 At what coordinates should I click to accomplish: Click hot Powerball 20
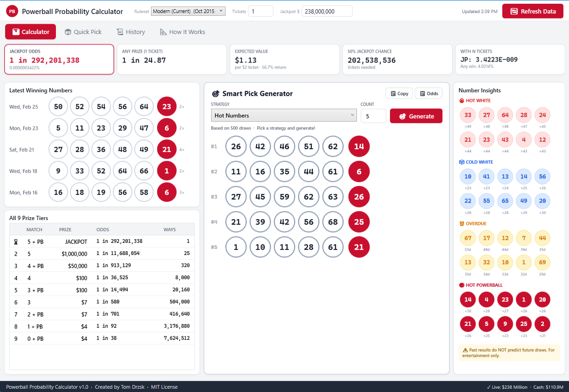pos(542,300)
